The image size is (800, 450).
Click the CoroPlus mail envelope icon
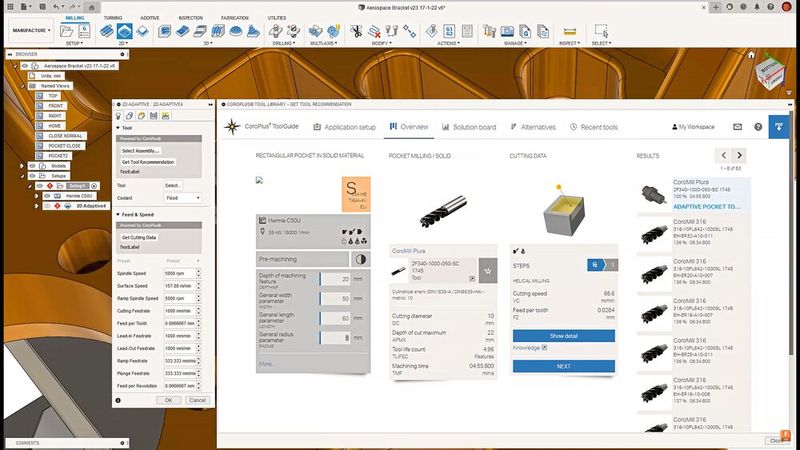point(737,127)
